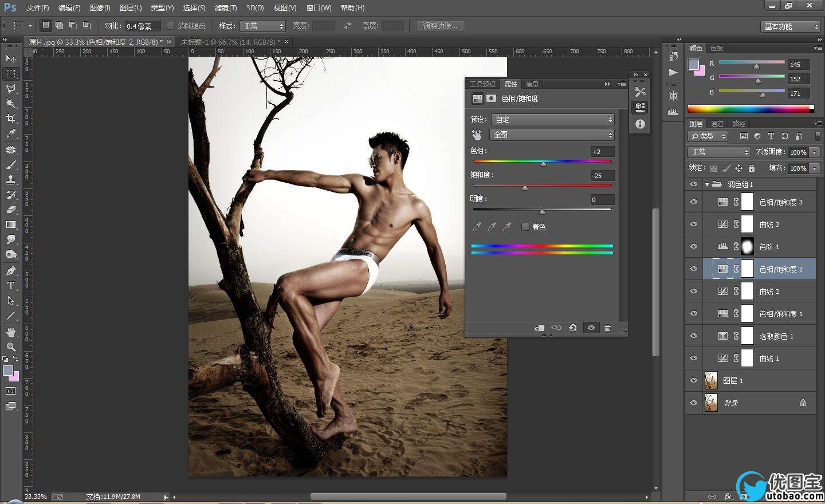Select the Magic Wand tool
The height and width of the screenshot is (504, 825).
click(x=10, y=104)
